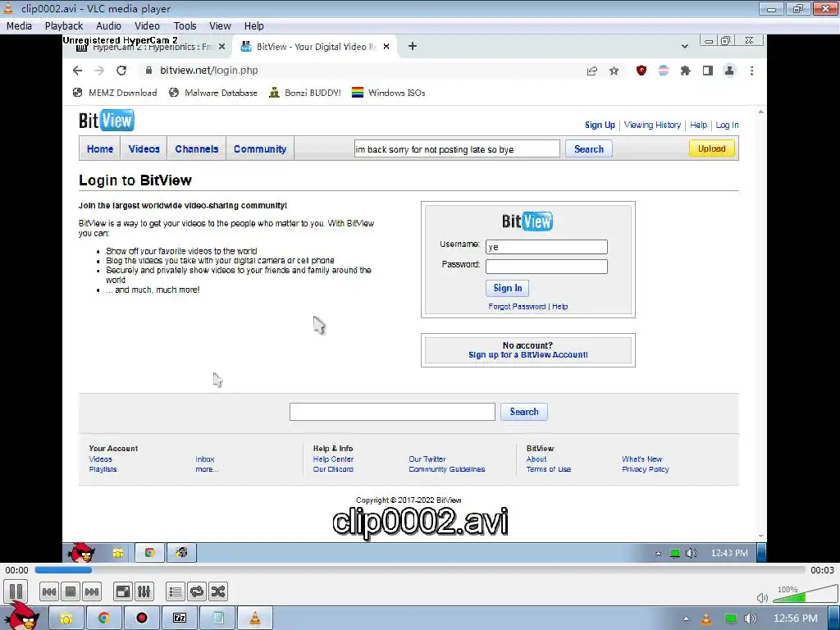This screenshot has width=840, height=630.
Task: Open the red record app on taskbar
Action: (141, 619)
